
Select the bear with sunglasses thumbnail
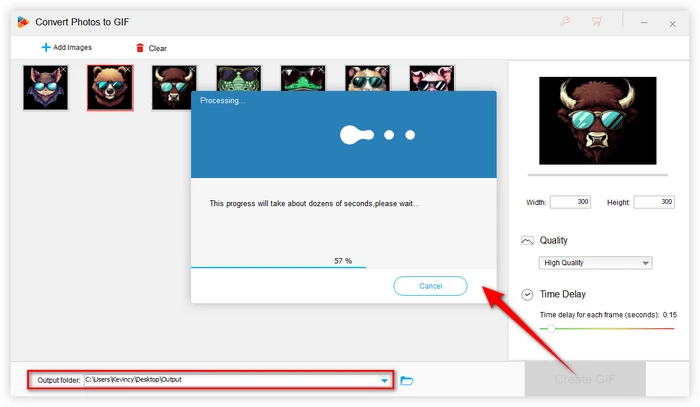pos(110,87)
